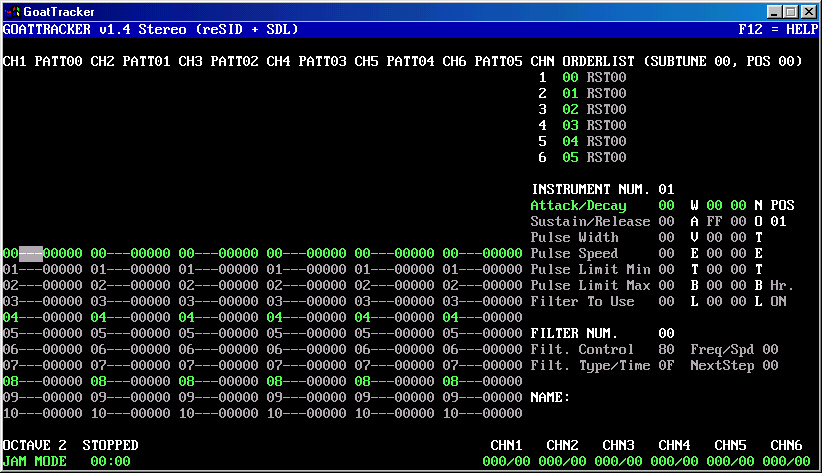This screenshot has width=822, height=473.
Task: Select the Filt. Control 80 value
Action: pyautogui.click(x=666, y=349)
